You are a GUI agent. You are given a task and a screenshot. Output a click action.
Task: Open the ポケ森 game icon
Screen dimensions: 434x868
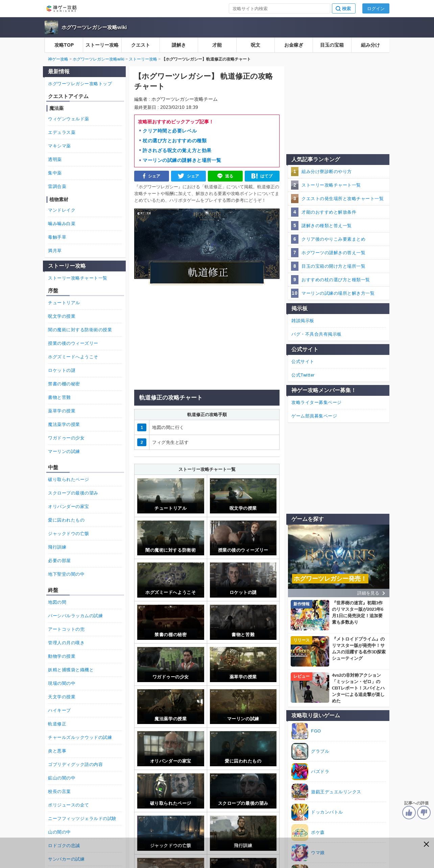(300, 833)
